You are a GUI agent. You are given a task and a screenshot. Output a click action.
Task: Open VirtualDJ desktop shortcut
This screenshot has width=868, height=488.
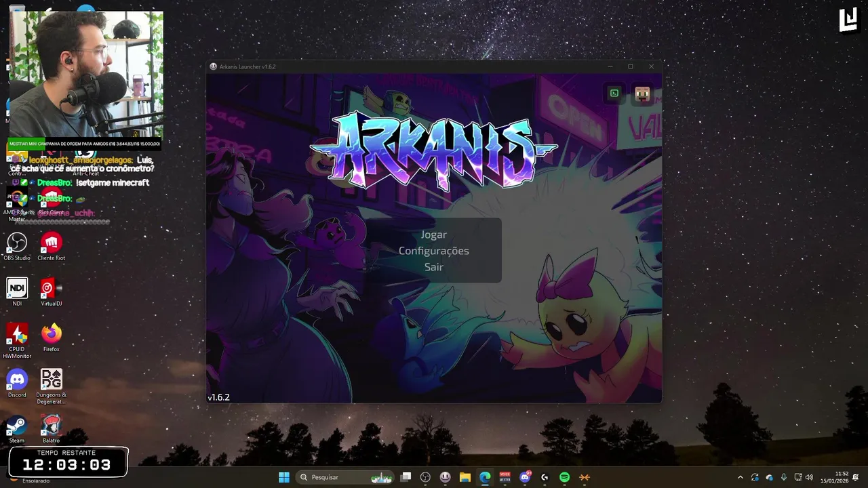[x=52, y=292]
